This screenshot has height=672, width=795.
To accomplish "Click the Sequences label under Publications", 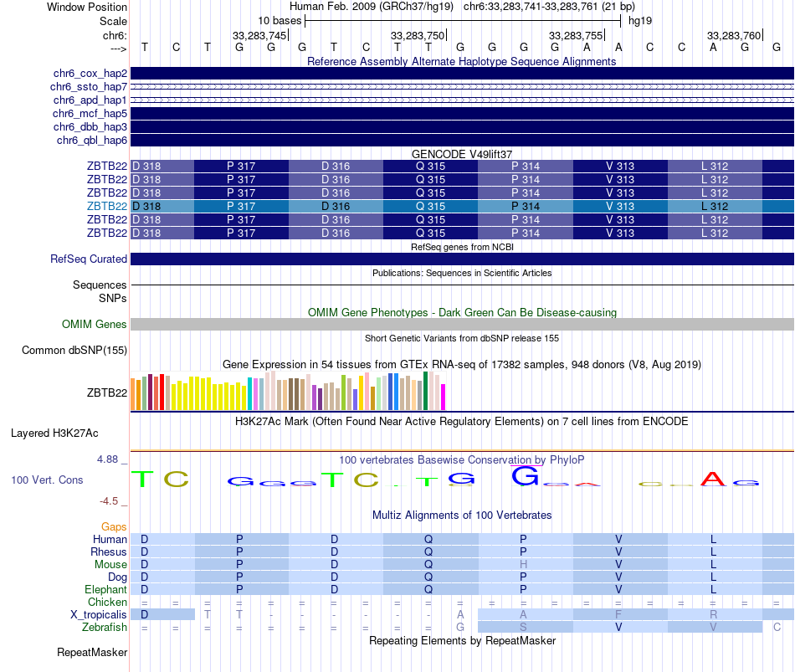I will coord(100,285).
